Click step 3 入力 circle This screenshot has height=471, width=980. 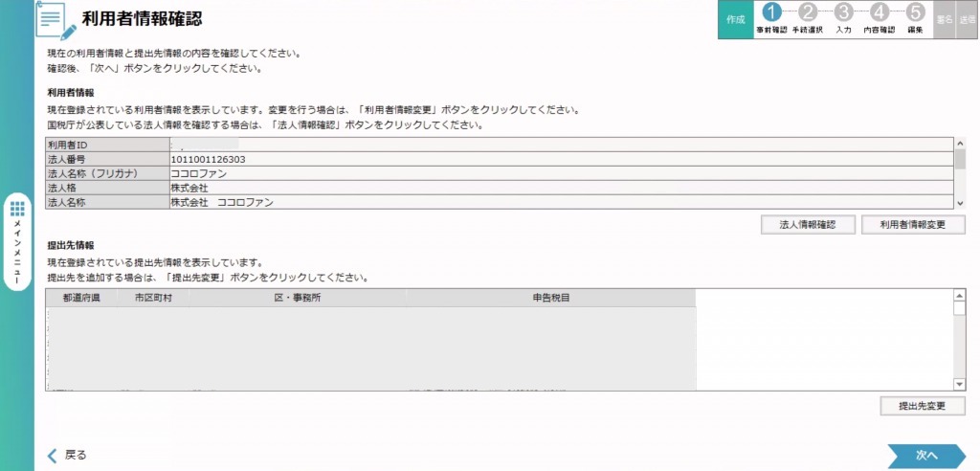[x=843, y=12]
